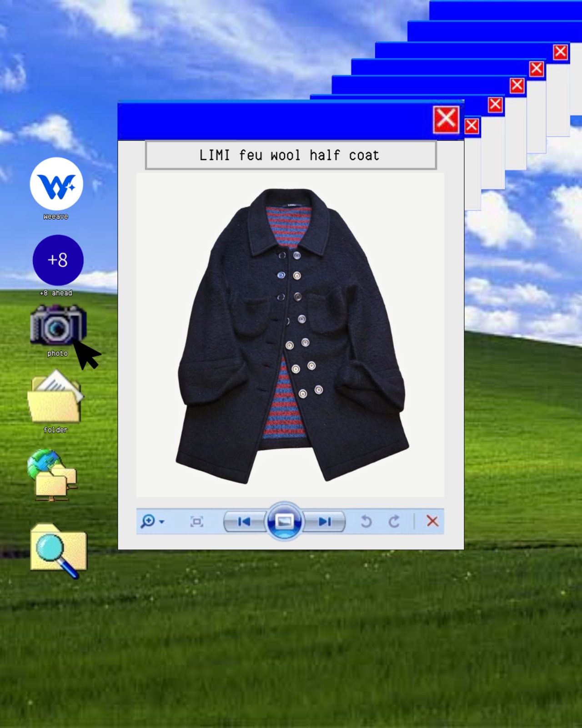Open the folder desktop icon
This screenshot has height=728, width=582.
[x=55, y=396]
